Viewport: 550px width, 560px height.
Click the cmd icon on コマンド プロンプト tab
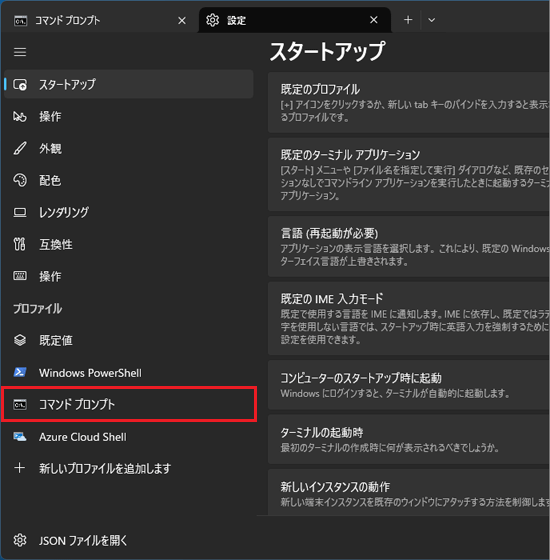(x=20, y=21)
